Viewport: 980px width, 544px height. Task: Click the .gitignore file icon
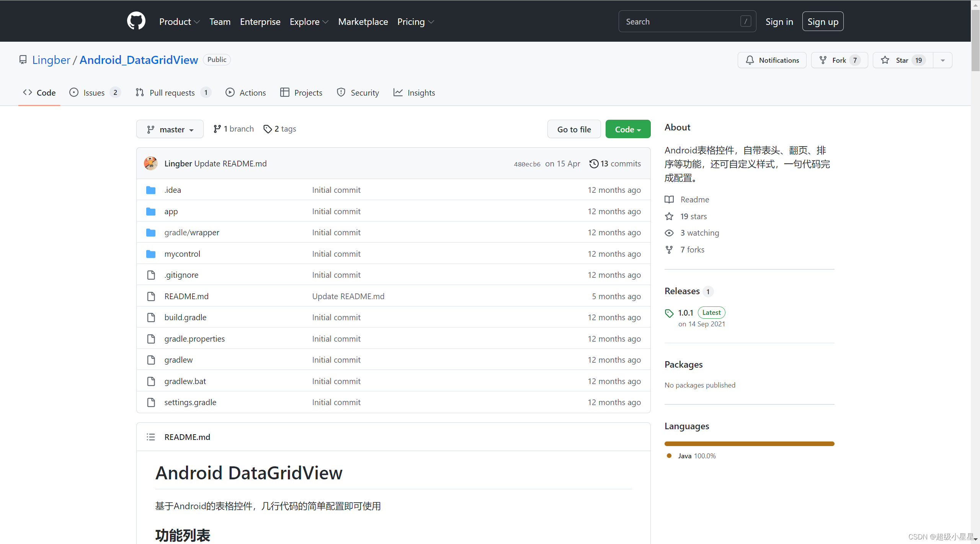point(151,275)
